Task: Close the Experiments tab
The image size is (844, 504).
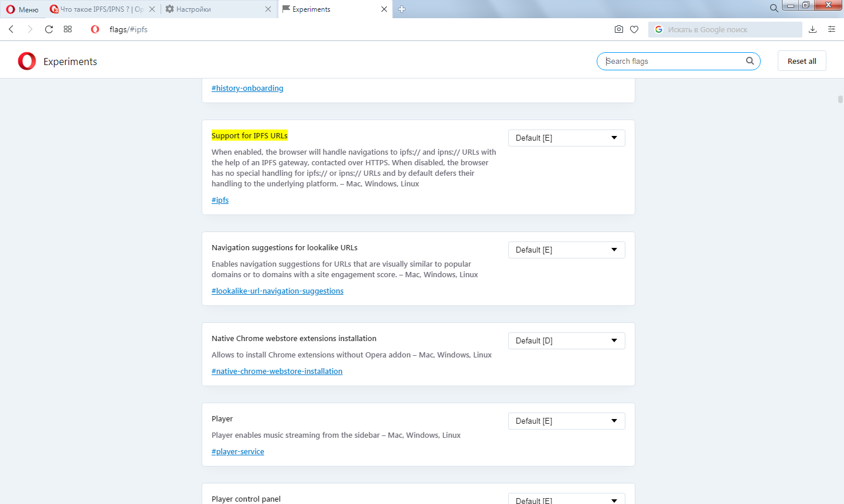Action: [x=384, y=9]
